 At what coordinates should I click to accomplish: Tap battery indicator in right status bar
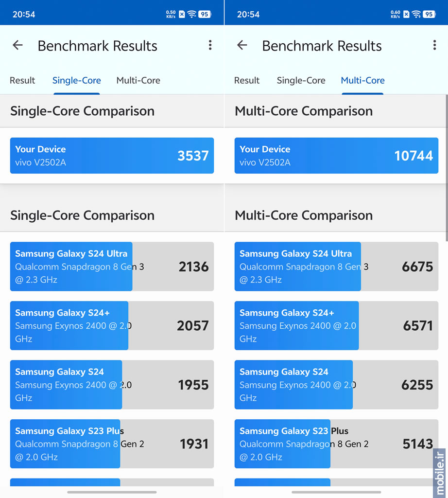click(429, 14)
